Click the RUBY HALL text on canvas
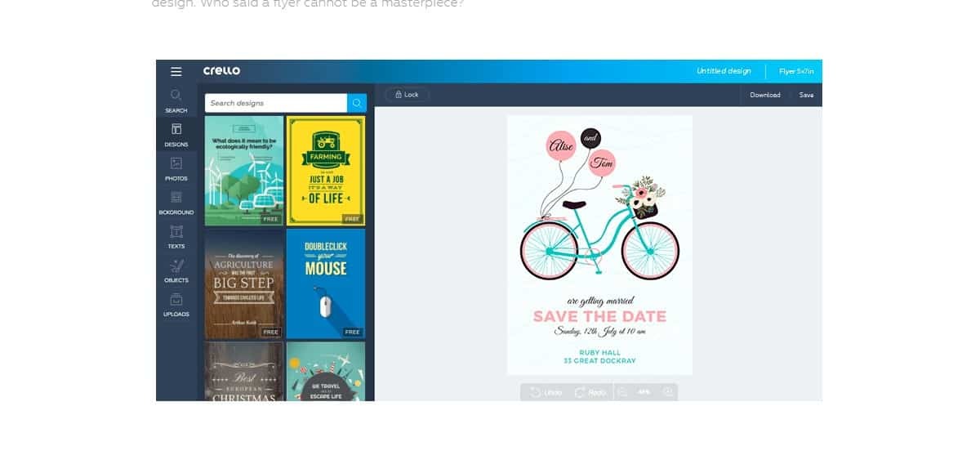The height and width of the screenshot is (451, 980). pos(600,352)
